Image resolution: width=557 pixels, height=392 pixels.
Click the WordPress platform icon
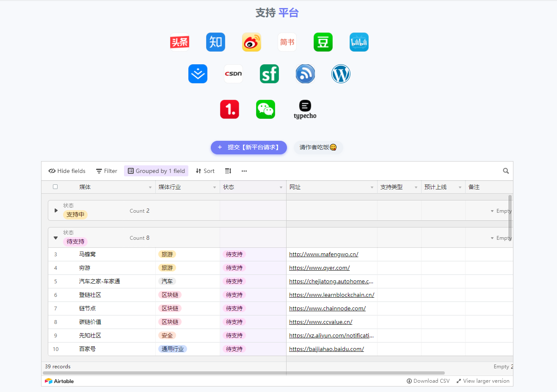pyautogui.click(x=341, y=74)
